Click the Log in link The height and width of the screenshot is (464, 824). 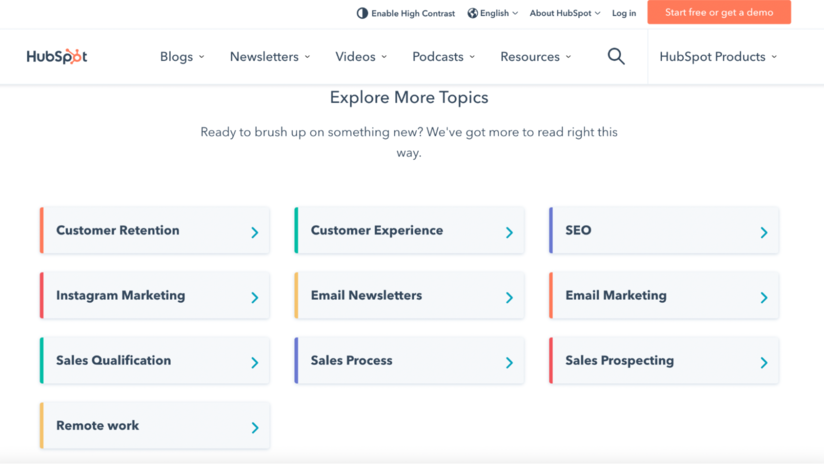(x=624, y=13)
